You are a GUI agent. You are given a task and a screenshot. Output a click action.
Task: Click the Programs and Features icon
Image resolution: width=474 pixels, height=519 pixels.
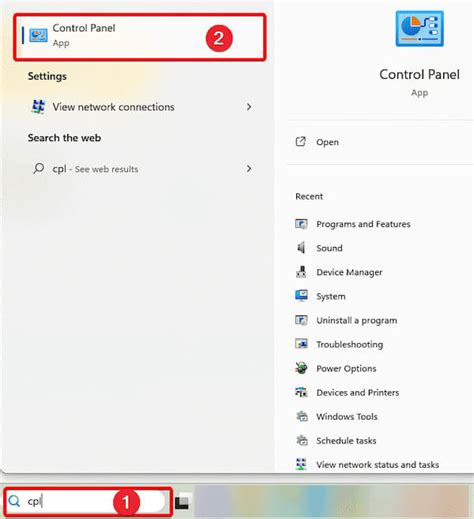301,224
